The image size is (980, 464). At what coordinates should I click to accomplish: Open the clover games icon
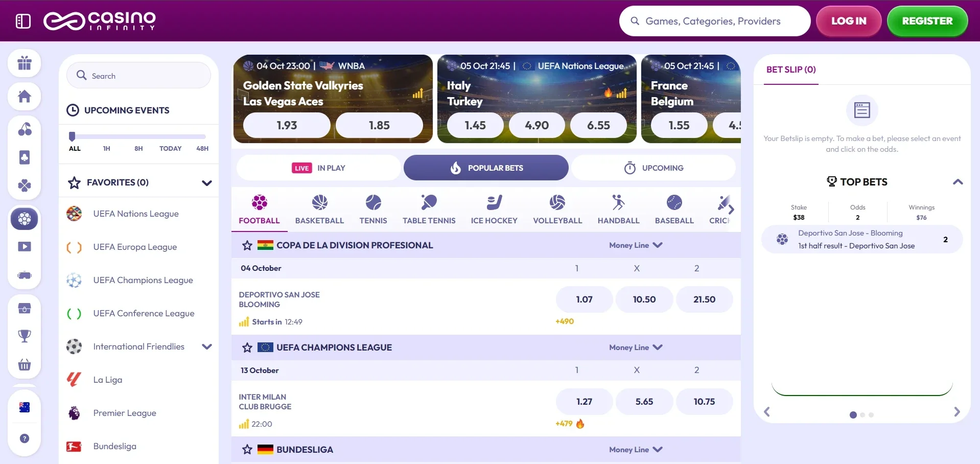pos(25,185)
